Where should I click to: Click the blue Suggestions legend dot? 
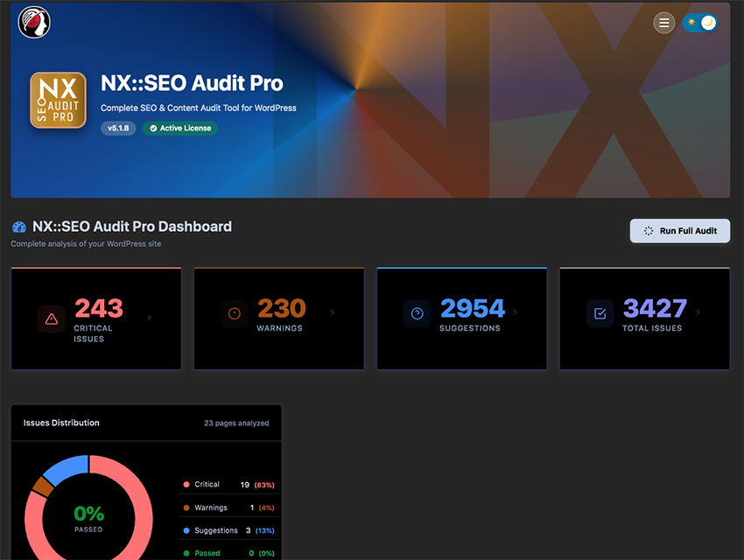click(x=186, y=530)
